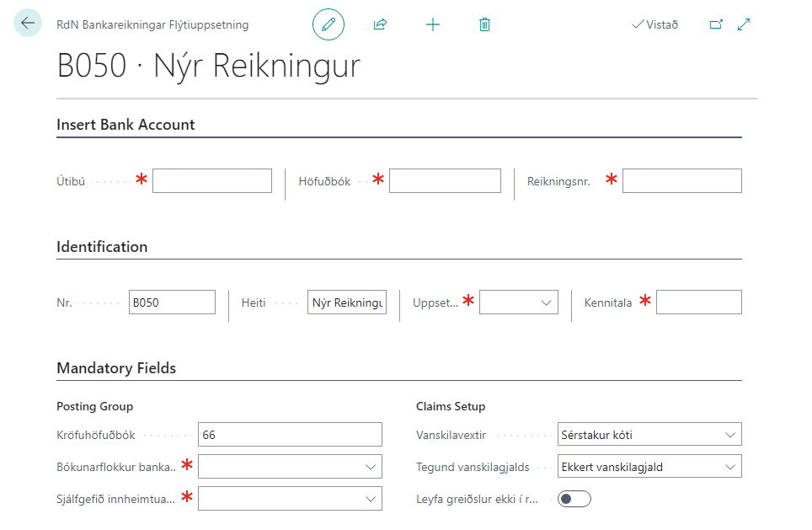Expand the Uppset... dropdown
Image resolution: width=812 pixels, height=530 pixels.
click(x=518, y=302)
